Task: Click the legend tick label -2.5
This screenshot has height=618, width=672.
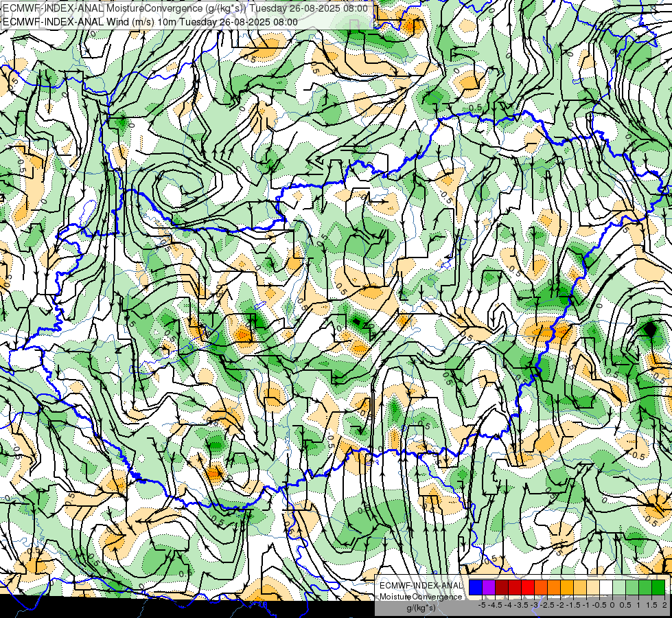Action: [x=547, y=605]
